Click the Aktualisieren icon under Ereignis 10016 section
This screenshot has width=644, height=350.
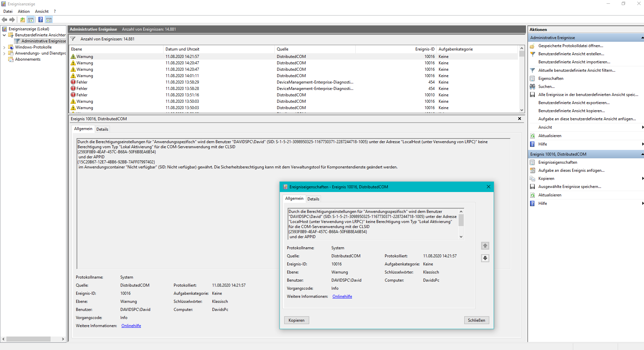[532, 195]
